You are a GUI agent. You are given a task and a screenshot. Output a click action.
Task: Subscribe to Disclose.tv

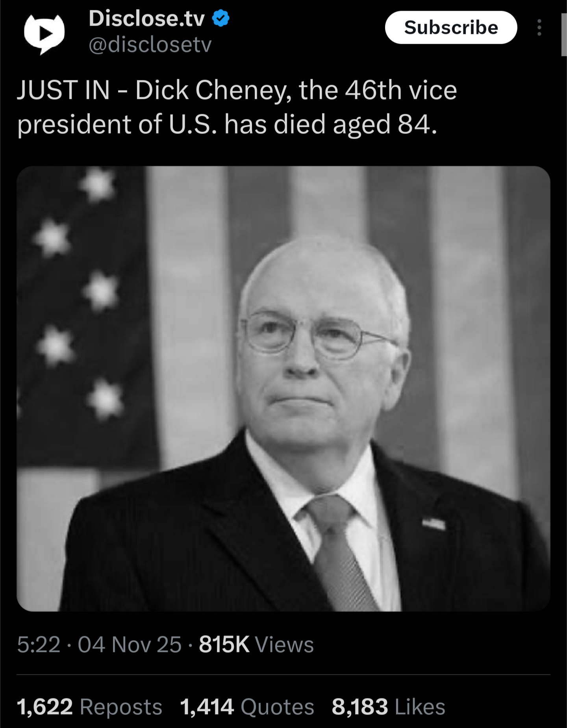(x=451, y=28)
